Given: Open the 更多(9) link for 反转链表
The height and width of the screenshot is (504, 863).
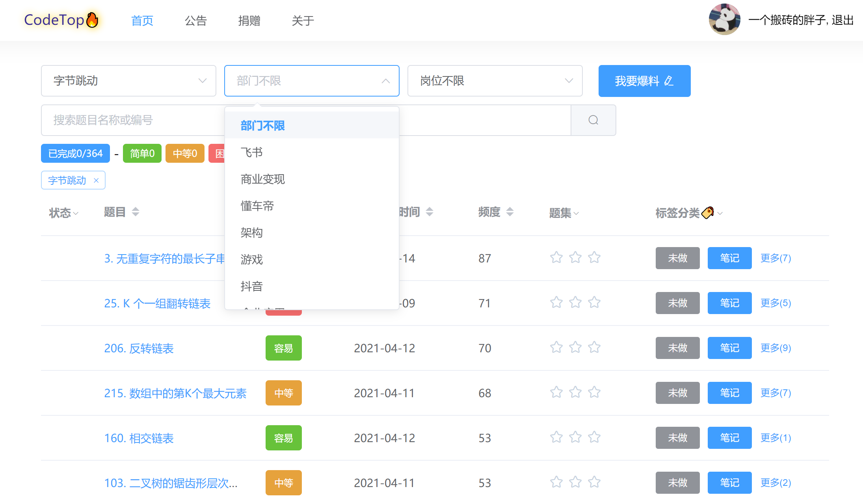Looking at the screenshot, I should [775, 348].
